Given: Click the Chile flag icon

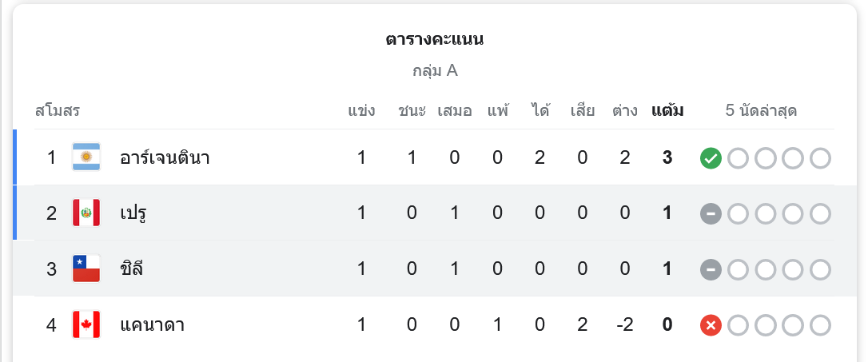Looking at the screenshot, I should point(86,269).
